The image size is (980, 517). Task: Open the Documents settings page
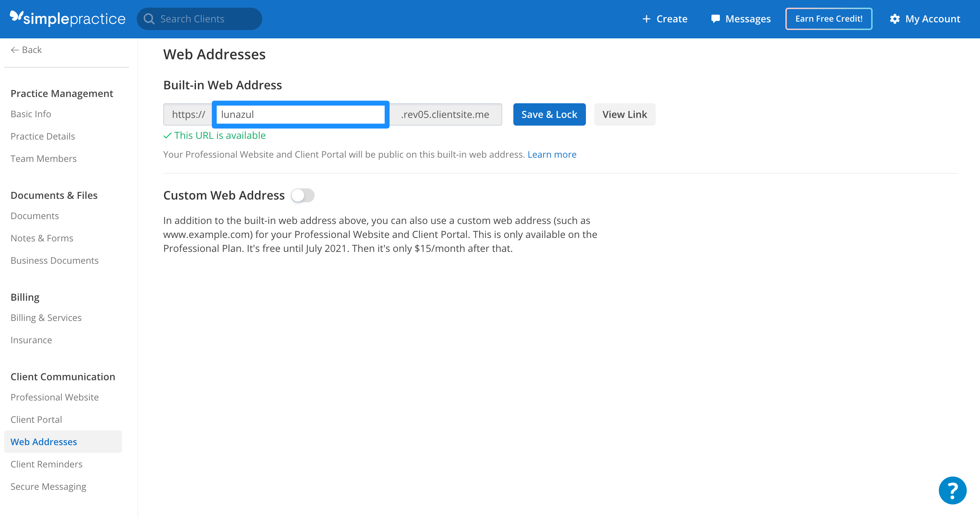(x=35, y=216)
